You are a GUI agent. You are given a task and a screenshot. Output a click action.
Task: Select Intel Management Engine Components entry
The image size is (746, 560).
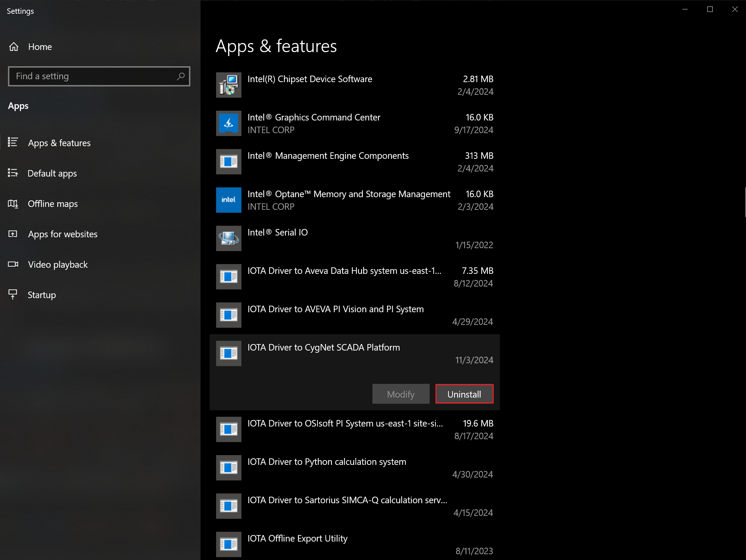pos(355,162)
